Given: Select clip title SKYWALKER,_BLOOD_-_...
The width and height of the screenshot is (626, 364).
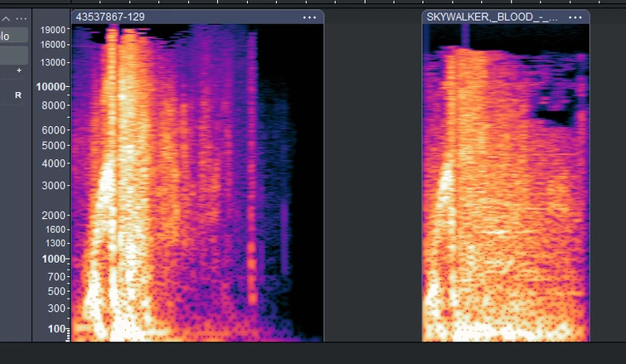Looking at the screenshot, I should [492, 17].
